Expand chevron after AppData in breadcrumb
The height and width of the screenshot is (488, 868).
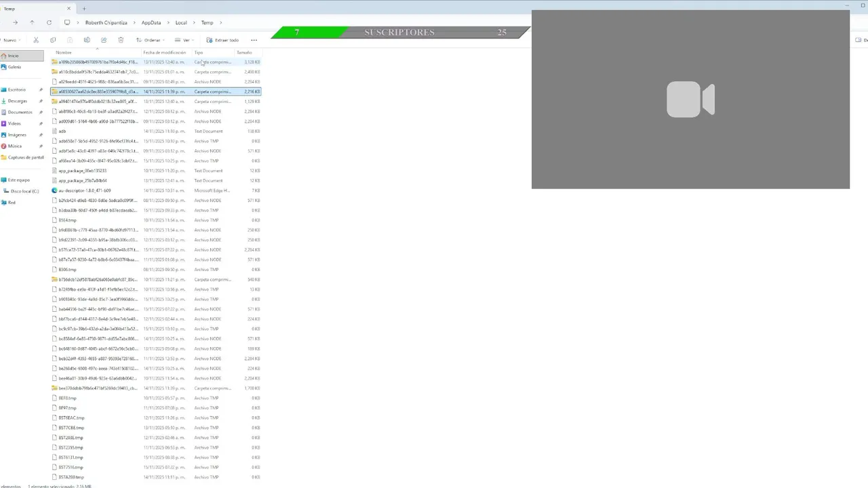[x=167, y=22]
